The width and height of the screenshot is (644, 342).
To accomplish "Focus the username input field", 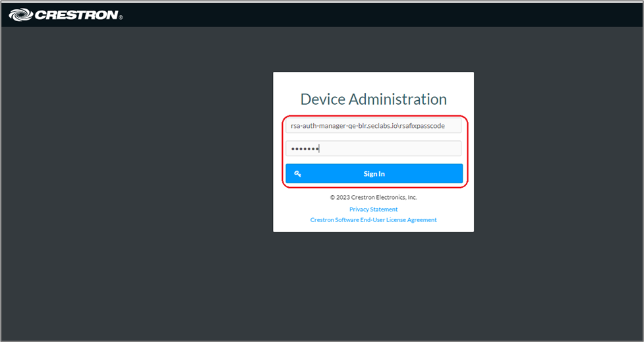I will click(x=373, y=125).
